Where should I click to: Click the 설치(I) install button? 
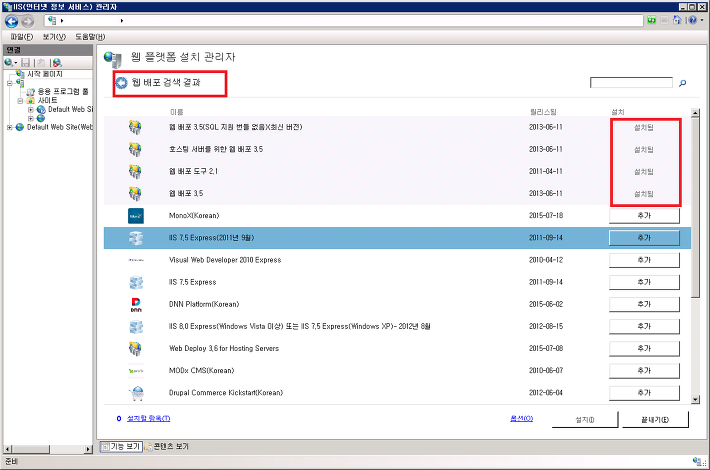click(x=585, y=420)
